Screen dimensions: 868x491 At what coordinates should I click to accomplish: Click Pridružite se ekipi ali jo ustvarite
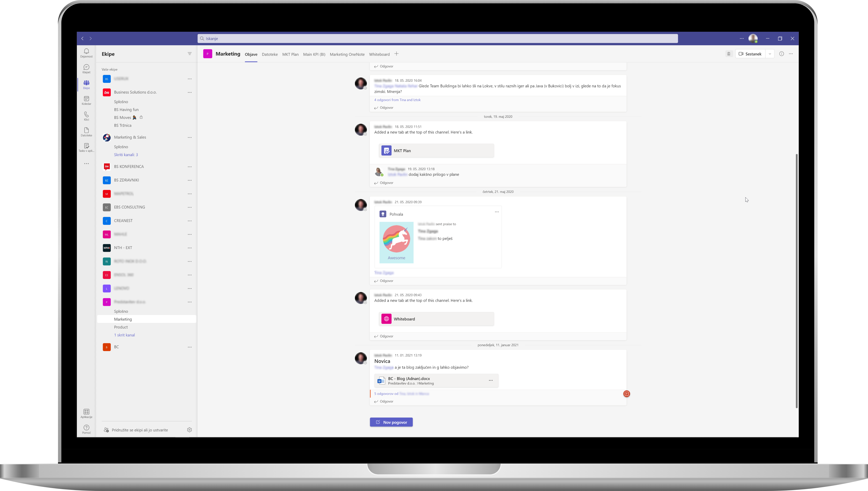(x=140, y=430)
